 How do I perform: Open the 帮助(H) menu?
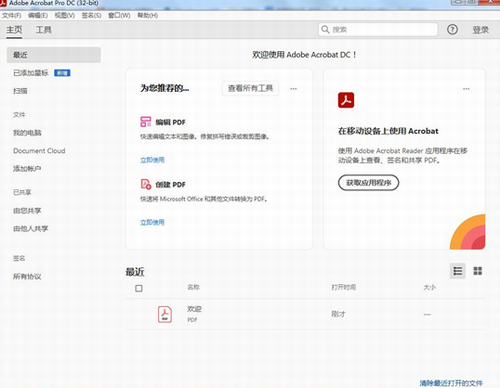tap(148, 15)
